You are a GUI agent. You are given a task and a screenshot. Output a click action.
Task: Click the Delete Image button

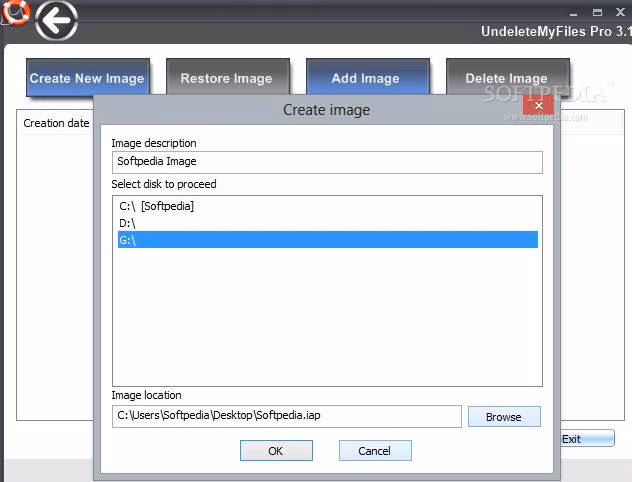507,77
